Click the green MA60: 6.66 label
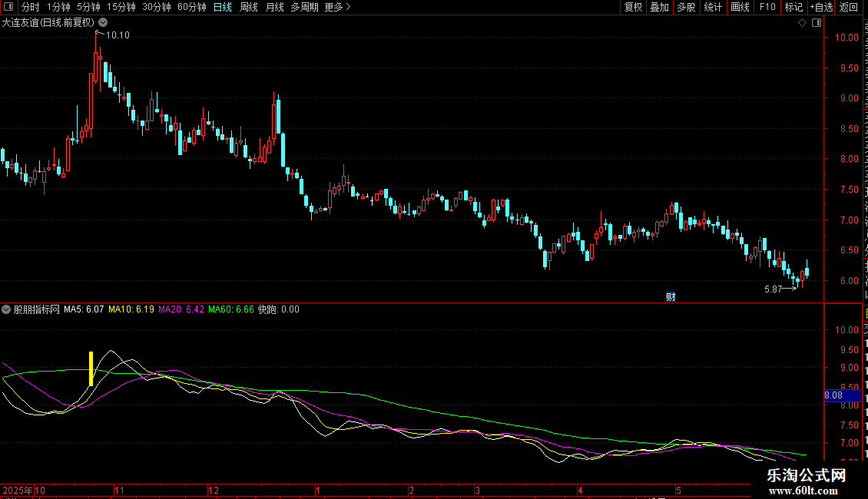The width and height of the screenshot is (868, 499). point(231,310)
